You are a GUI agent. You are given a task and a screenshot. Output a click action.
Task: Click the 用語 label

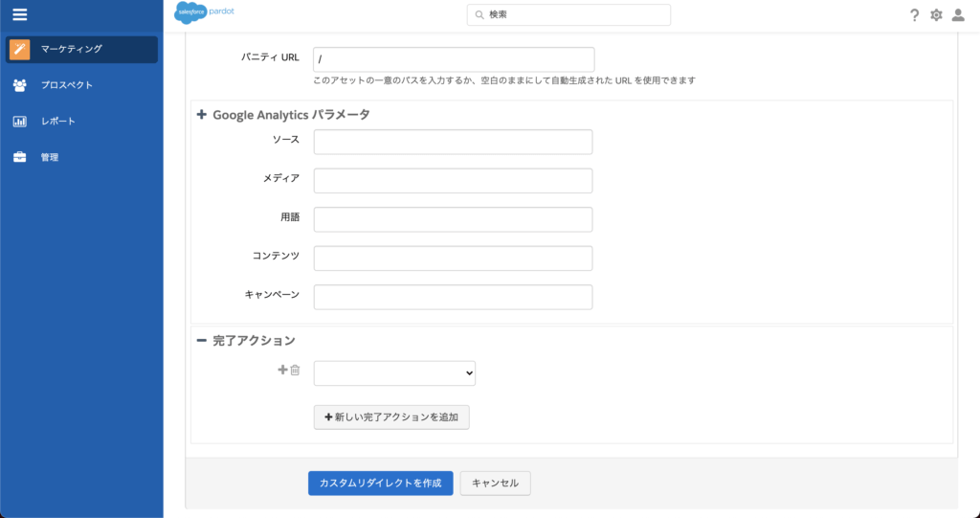(290, 217)
